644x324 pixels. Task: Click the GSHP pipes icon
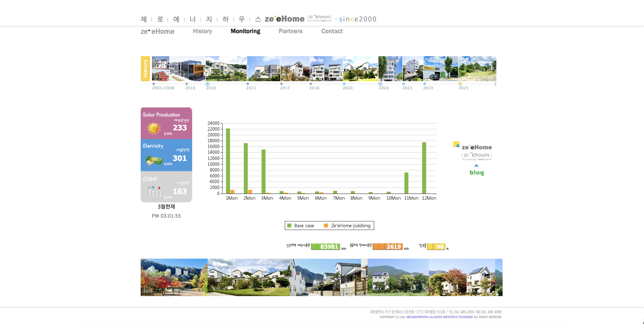tap(154, 192)
